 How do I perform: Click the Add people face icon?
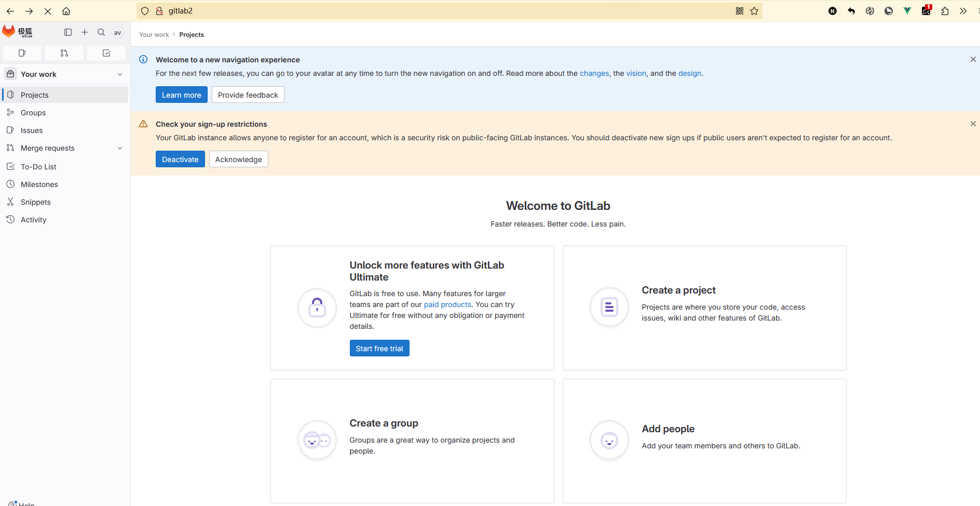click(x=609, y=441)
